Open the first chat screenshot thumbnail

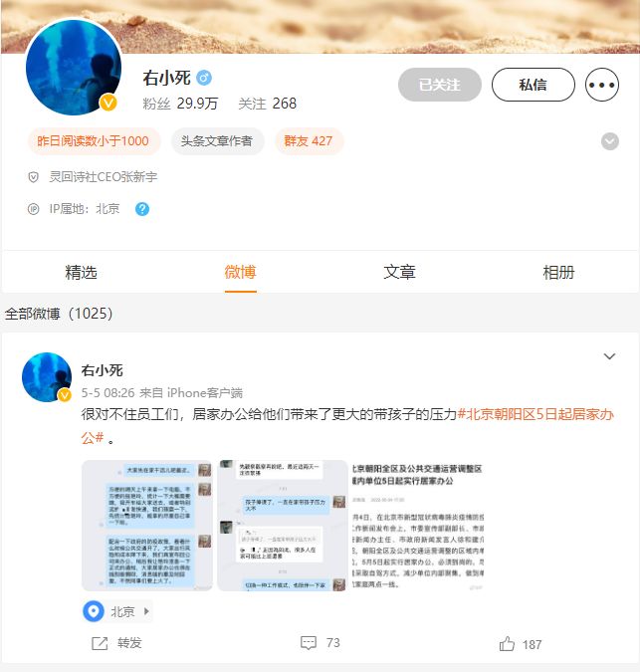click(147, 525)
